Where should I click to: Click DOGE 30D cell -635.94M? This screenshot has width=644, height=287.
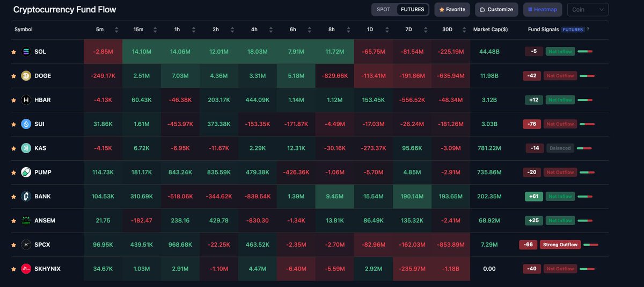pyautogui.click(x=451, y=76)
